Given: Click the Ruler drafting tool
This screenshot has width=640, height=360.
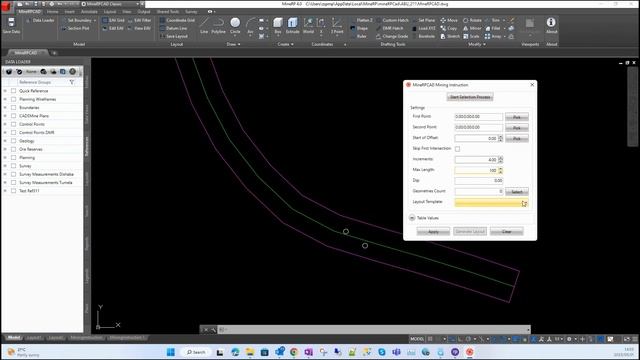Looking at the screenshot, I should pyautogui.click(x=358, y=36).
